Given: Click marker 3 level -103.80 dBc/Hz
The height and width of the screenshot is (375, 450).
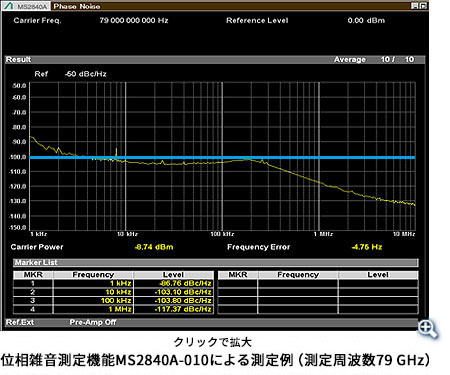Looking at the screenshot, I should (173, 301).
